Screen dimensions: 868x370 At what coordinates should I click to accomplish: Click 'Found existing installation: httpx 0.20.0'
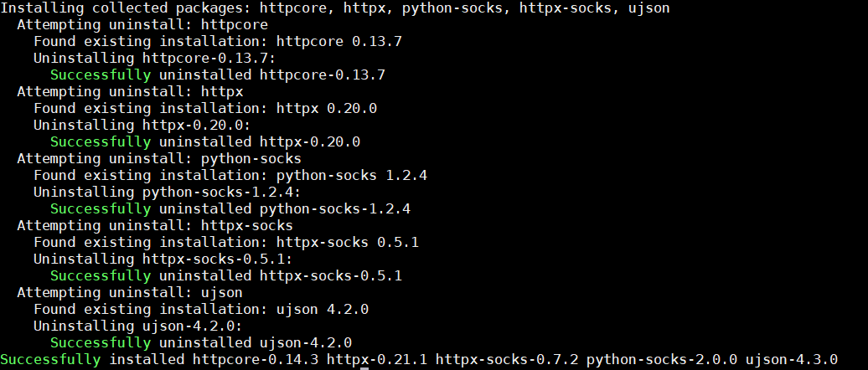click(x=205, y=108)
